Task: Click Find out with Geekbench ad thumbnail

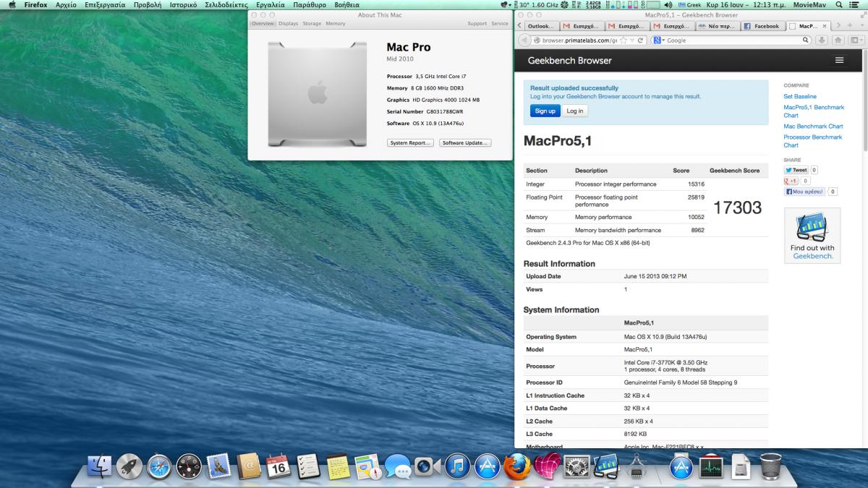Action: point(812,236)
